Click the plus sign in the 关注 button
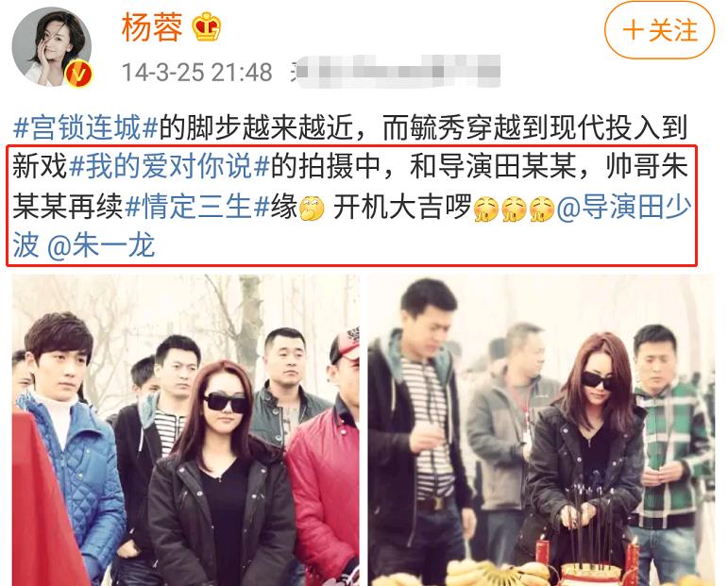 tap(633, 30)
